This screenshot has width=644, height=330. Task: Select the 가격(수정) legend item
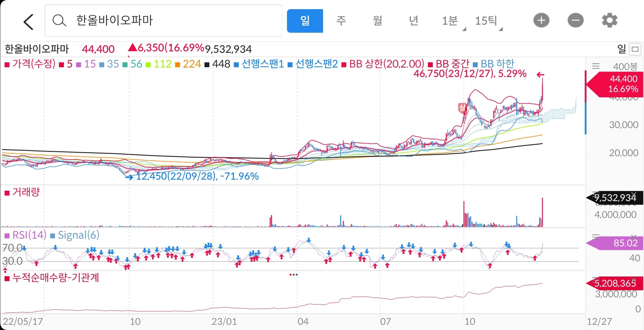coord(30,64)
